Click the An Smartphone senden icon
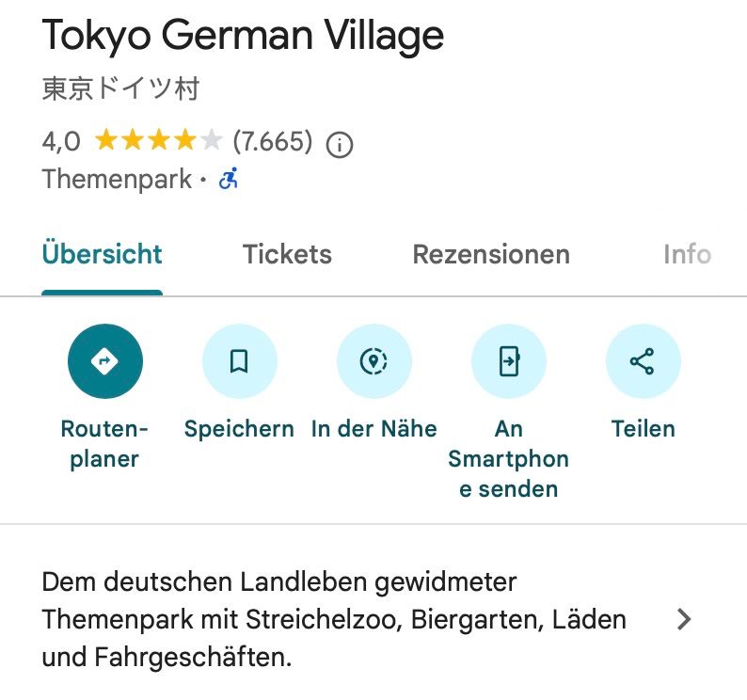The width and height of the screenshot is (747, 700). [x=508, y=361]
